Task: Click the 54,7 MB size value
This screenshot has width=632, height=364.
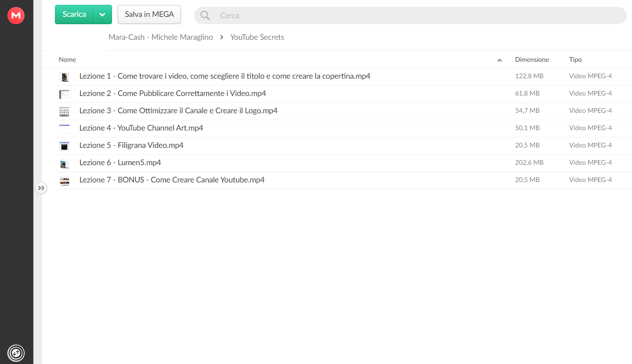Action: (x=527, y=111)
